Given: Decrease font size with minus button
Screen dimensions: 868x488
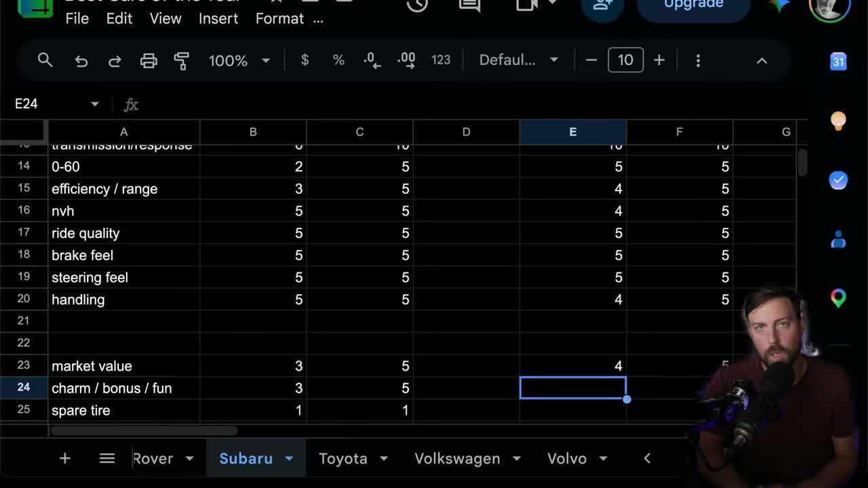Looking at the screenshot, I should 591,60.
